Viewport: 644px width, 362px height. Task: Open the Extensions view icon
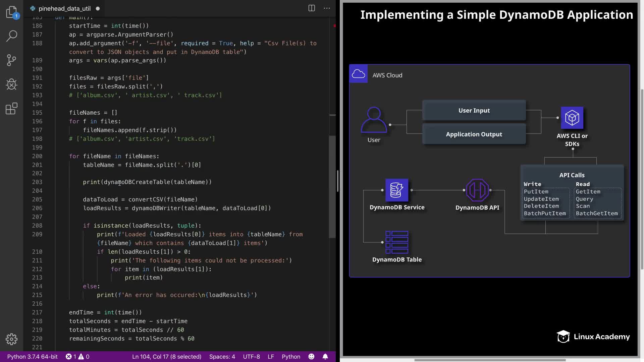(x=11, y=109)
